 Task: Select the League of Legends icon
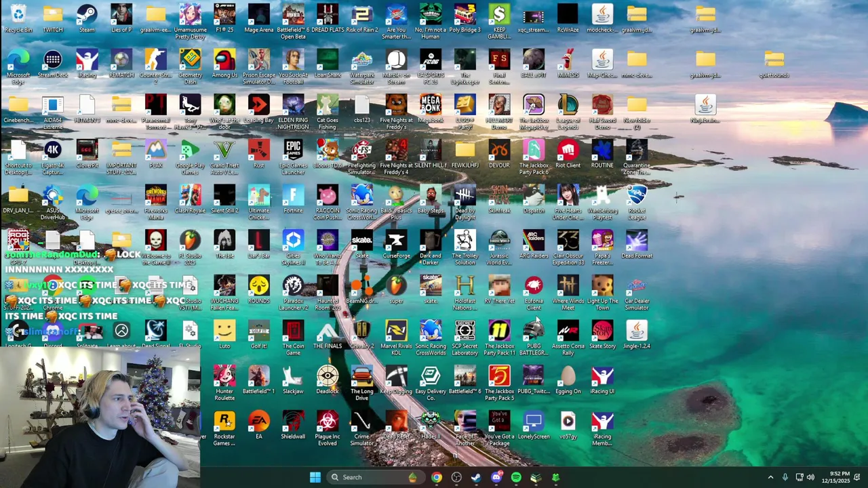(568, 112)
